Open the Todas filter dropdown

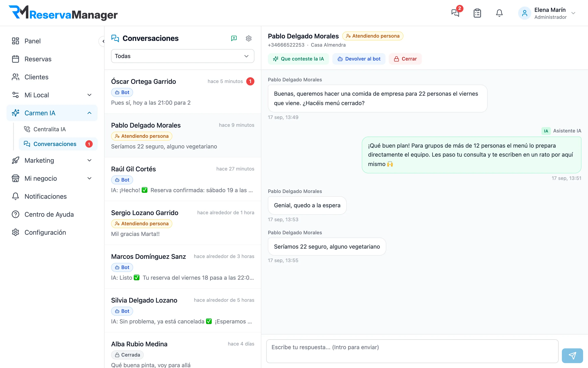coord(183,56)
